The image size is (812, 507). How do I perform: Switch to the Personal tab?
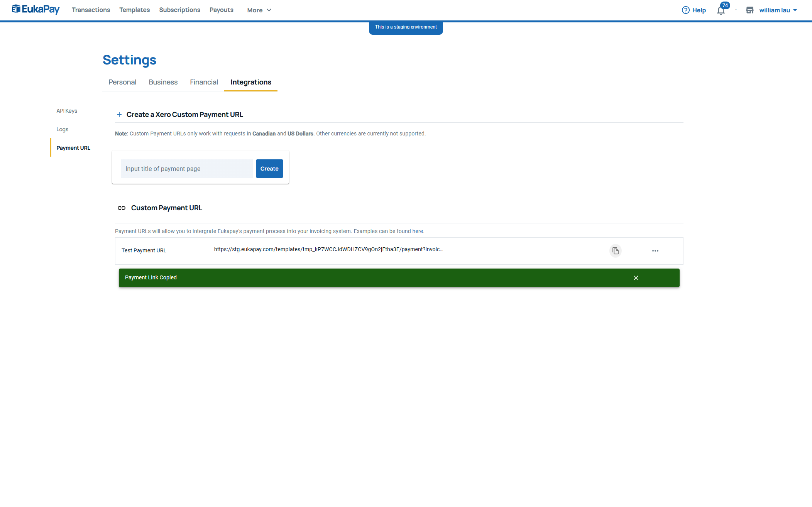(122, 82)
